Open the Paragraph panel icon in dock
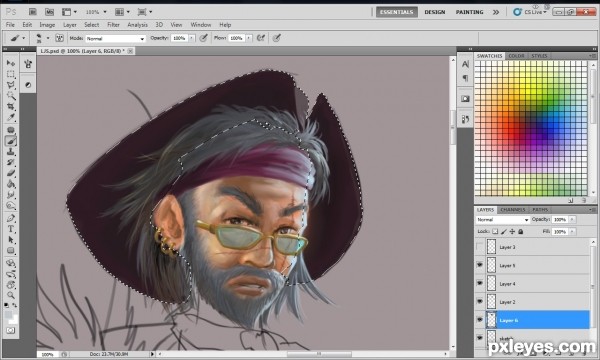Image resolution: width=600 pixels, height=360 pixels. click(465, 78)
